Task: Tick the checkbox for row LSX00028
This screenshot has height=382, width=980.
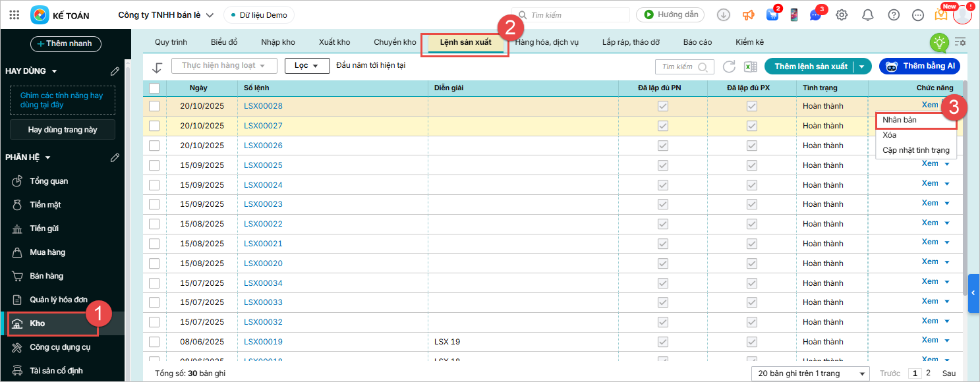Action: click(154, 106)
